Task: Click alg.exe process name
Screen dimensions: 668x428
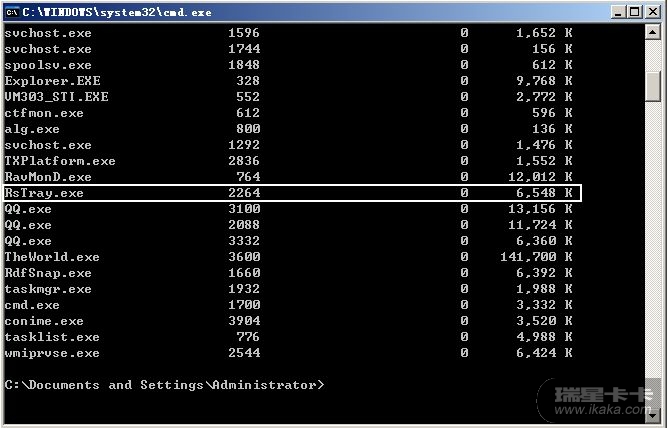Action: (x=32, y=129)
